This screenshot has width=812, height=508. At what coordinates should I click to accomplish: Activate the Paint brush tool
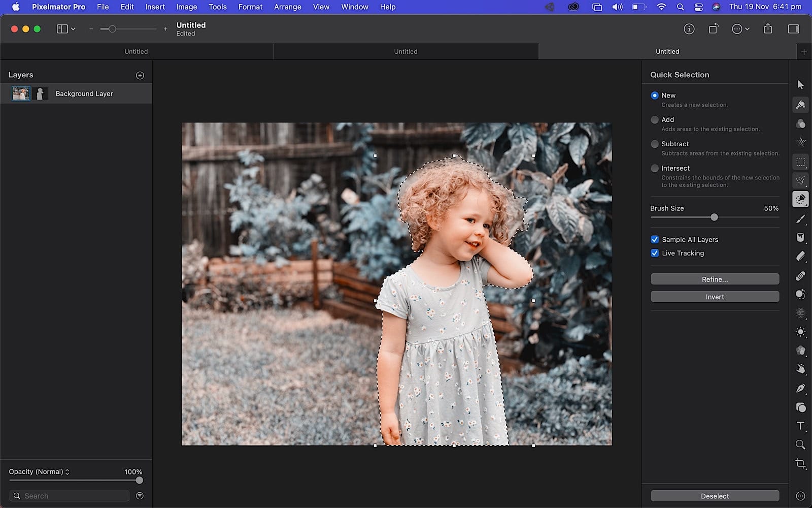(x=800, y=219)
